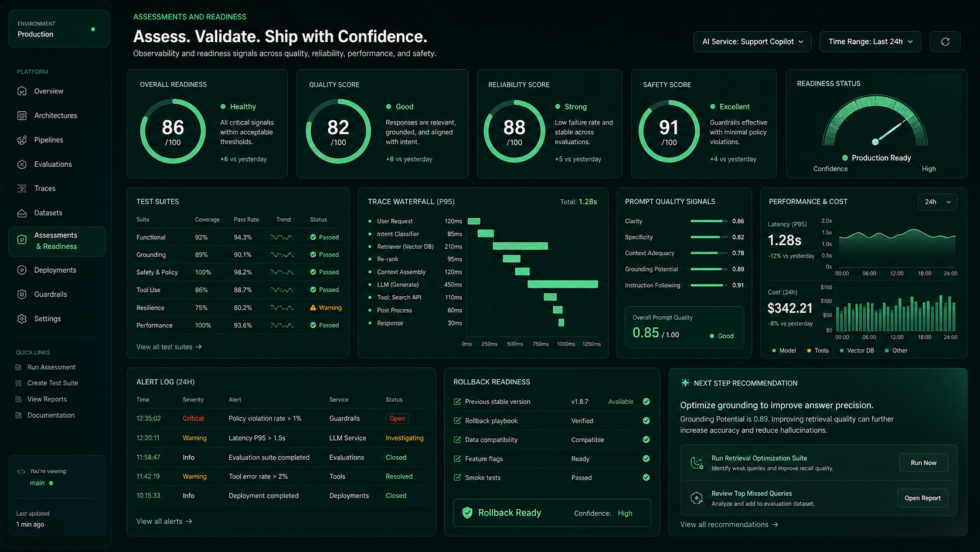Click the Run Now button

click(x=923, y=463)
